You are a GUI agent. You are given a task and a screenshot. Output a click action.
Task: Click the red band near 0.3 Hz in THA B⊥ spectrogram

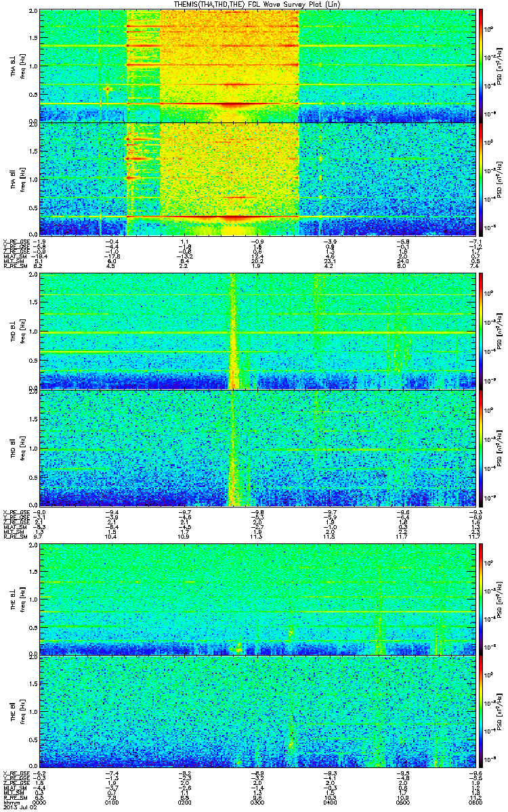pos(230,104)
